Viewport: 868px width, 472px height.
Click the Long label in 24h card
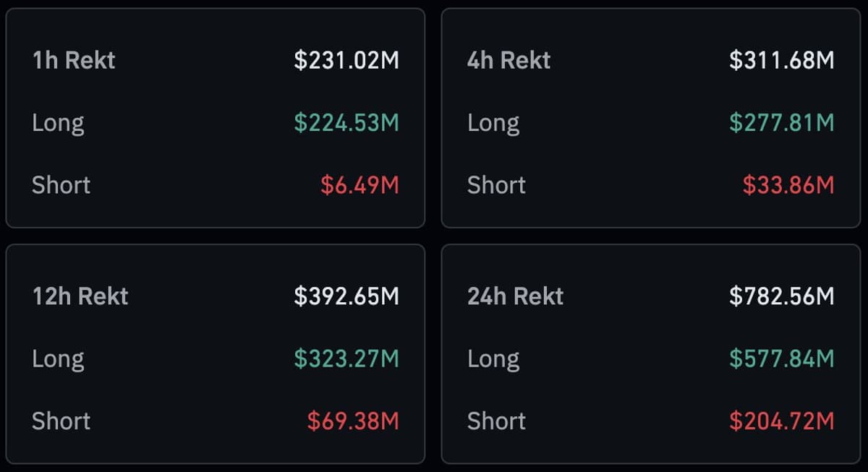(494, 359)
